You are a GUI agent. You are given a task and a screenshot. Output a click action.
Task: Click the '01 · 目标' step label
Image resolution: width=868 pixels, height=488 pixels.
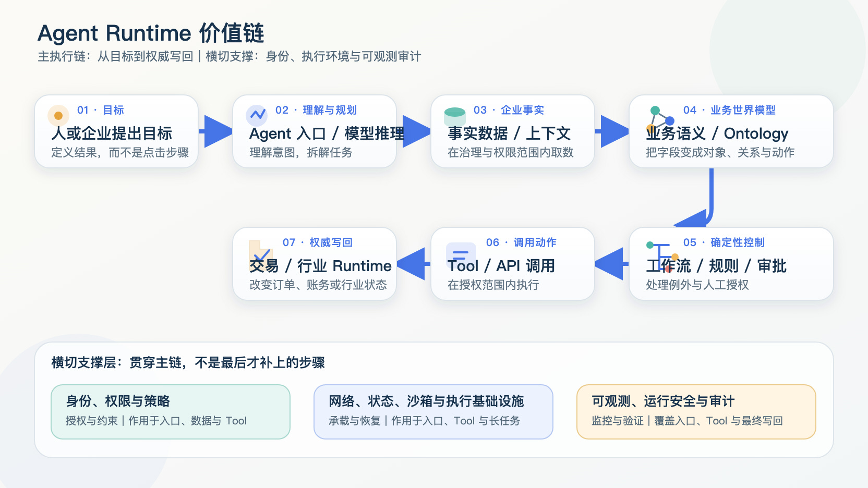[x=101, y=110]
